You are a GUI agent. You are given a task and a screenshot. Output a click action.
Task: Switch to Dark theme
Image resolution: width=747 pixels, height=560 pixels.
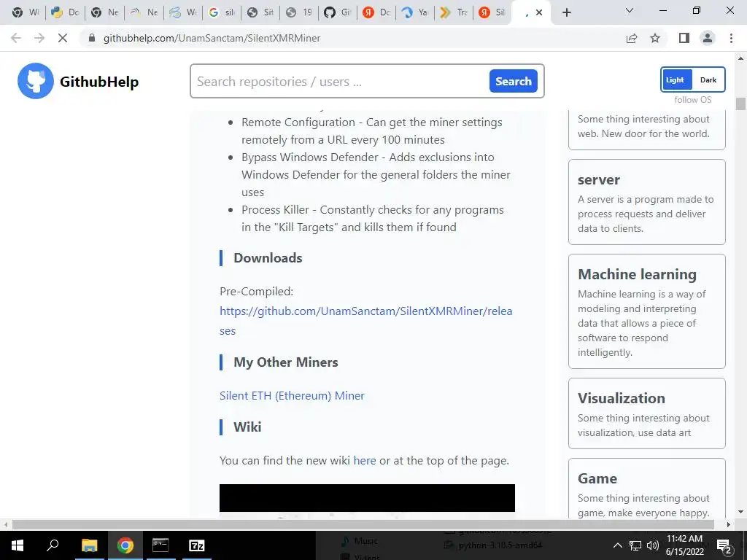click(708, 79)
